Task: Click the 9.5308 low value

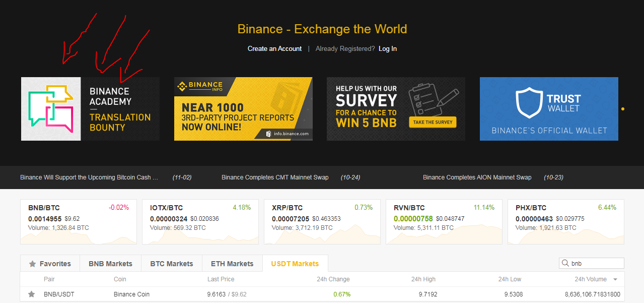Action: tap(514, 294)
